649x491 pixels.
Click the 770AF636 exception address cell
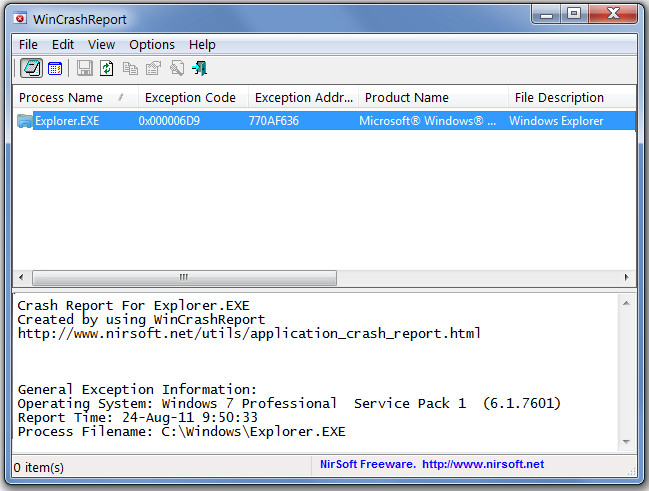pyautogui.click(x=274, y=121)
